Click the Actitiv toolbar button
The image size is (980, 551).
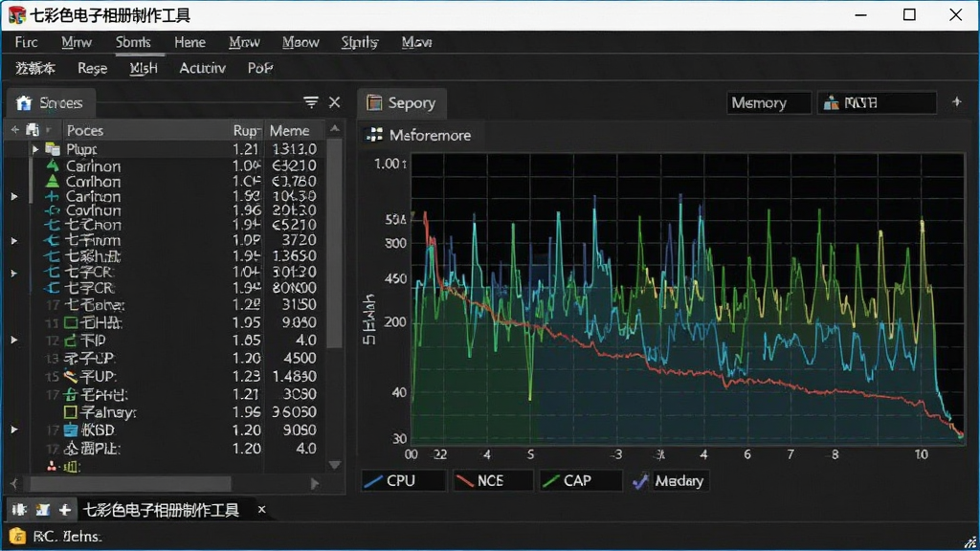coord(203,68)
